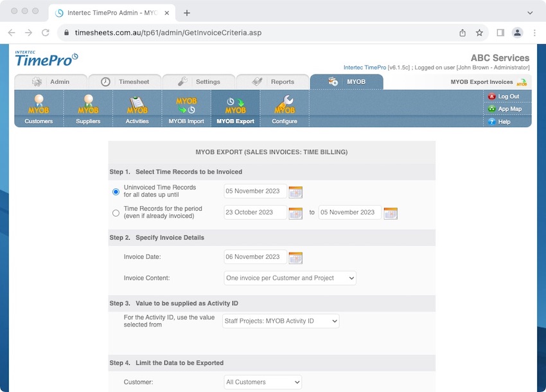
Task: Click the Step 3 Activity ID heading
Action: 174,303
